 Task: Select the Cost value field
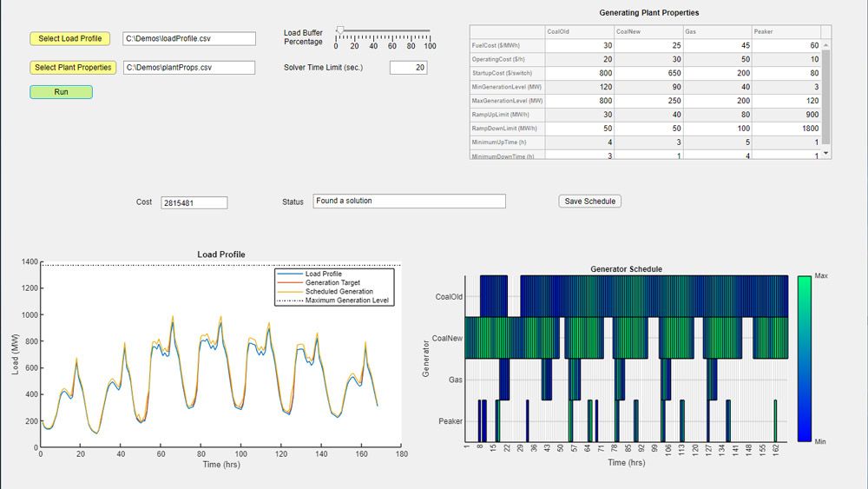(x=194, y=202)
